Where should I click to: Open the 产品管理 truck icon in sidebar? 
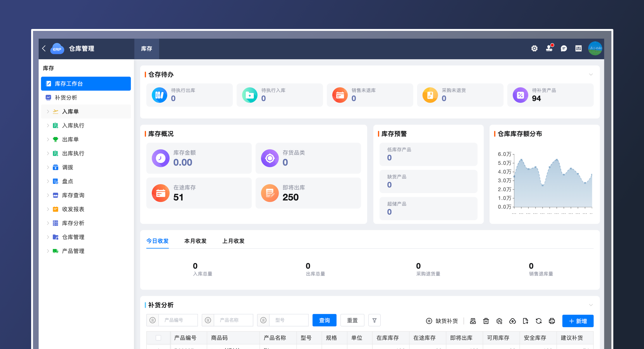[56, 251]
